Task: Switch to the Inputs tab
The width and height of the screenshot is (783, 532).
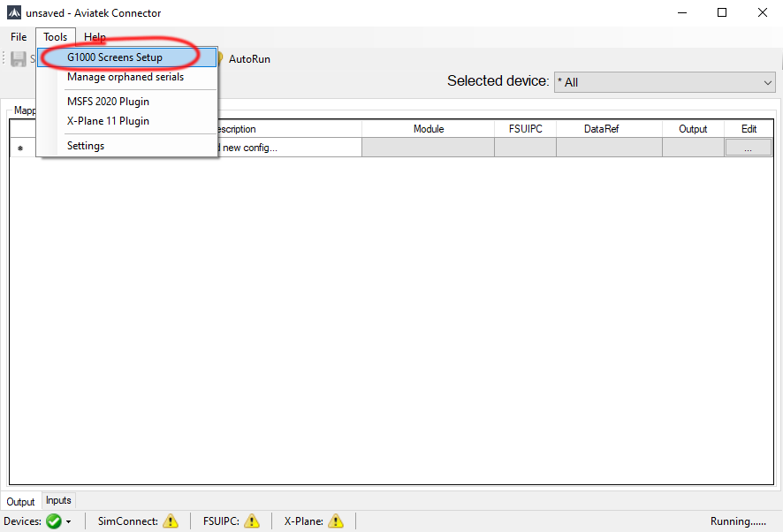Action: (x=59, y=500)
